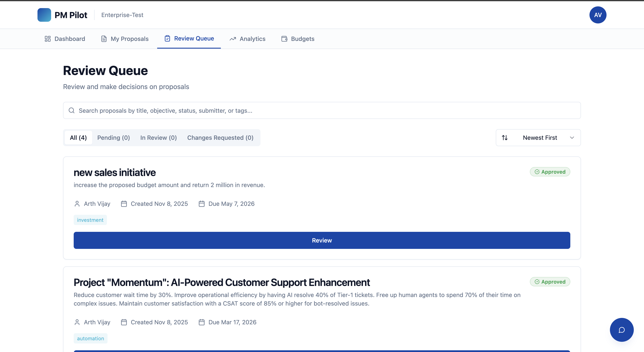
Task: Click the chevron on sort dropdown
Action: pyautogui.click(x=572, y=138)
